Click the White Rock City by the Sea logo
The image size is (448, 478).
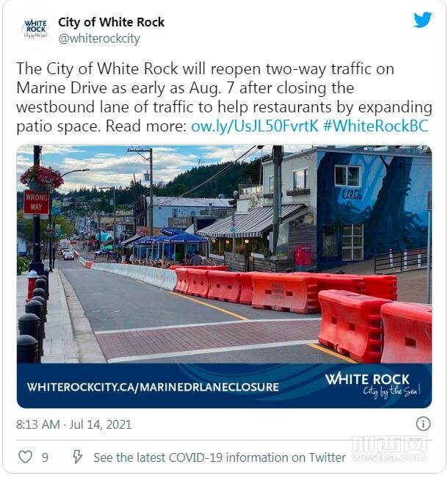click(372, 385)
